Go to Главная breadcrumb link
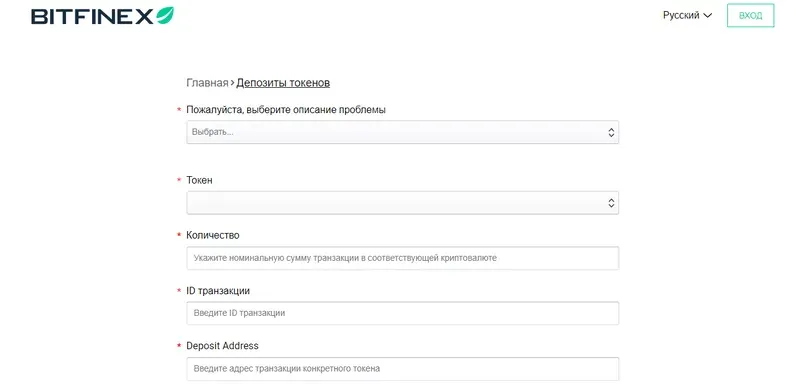 207,83
